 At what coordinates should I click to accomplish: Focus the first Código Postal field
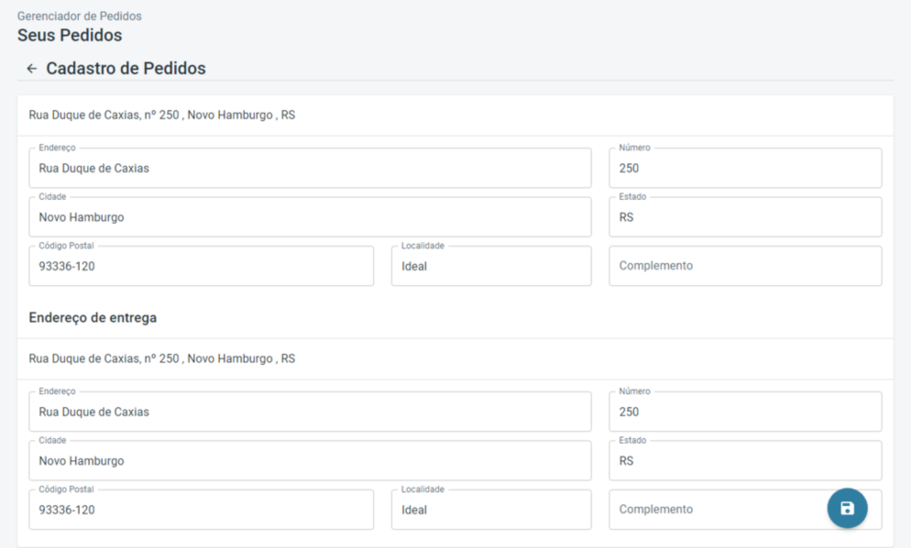[x=201, y=266]
